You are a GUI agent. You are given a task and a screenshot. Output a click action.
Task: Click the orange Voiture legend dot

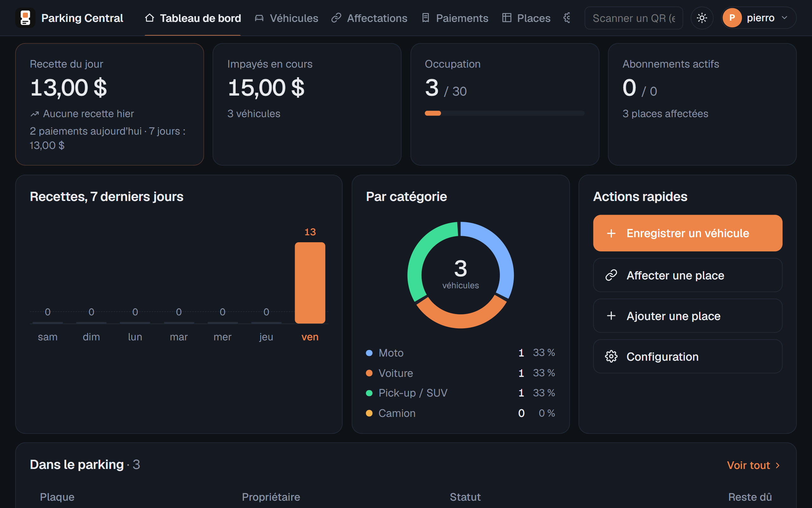369,373
